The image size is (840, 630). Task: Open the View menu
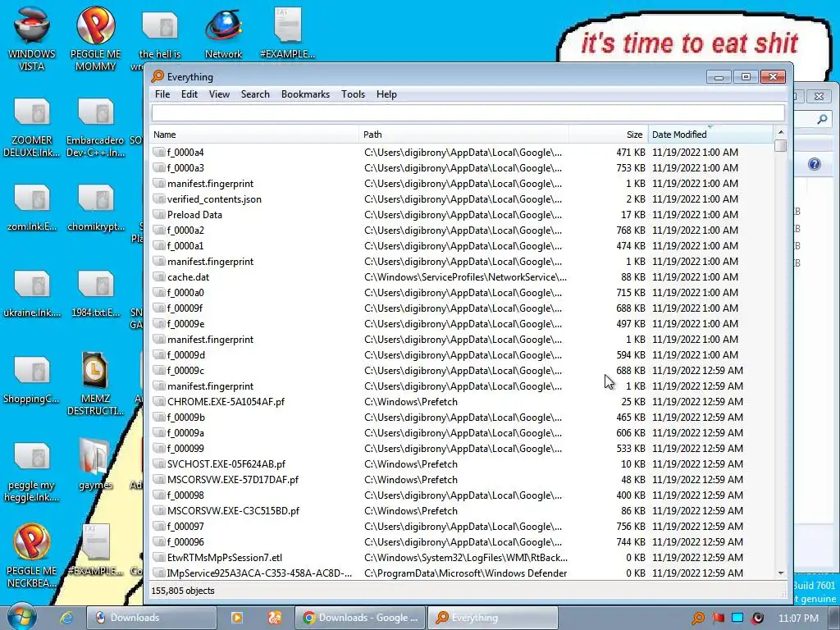click(x=219, y=94)
